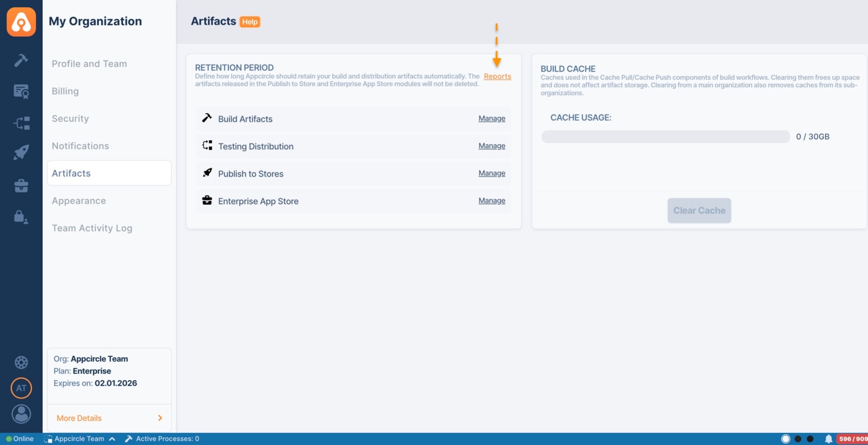Select the Signing Identities certificate icon
Image resolution: width=868 pixels, height=445 pixels.
[x=21, y=91]
